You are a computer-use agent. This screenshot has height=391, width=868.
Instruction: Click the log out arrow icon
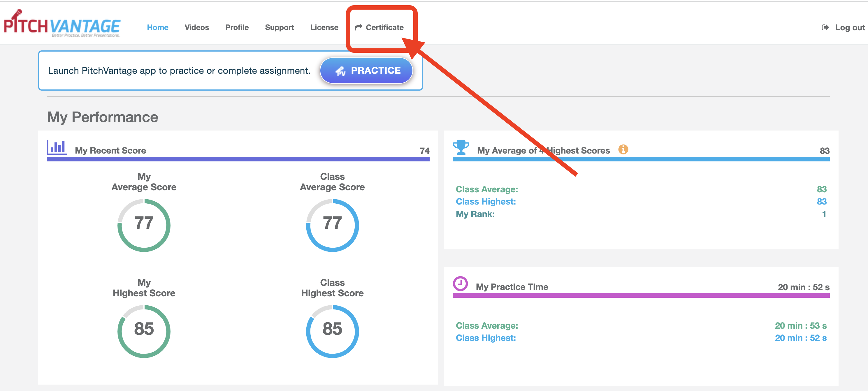pyautogui.click(x=825, y=28)
